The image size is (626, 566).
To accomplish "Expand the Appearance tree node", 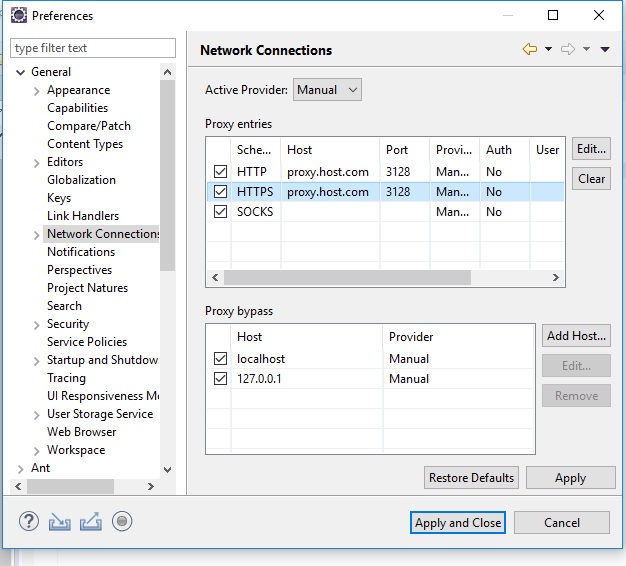I will pyautogui.click(x=36, y=91).
